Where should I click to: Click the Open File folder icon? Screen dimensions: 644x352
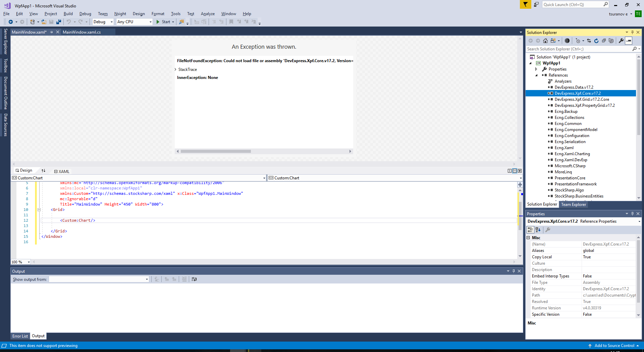(44, 22)
